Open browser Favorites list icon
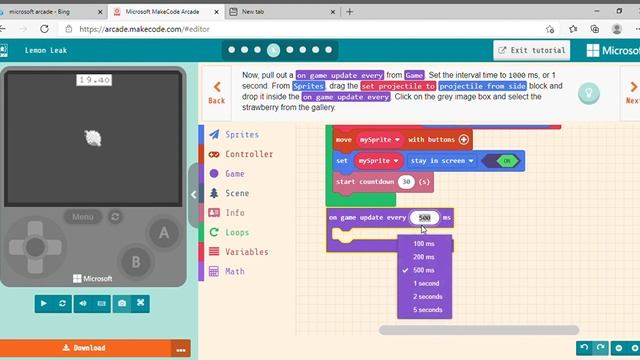 click(x=573, y=29)
